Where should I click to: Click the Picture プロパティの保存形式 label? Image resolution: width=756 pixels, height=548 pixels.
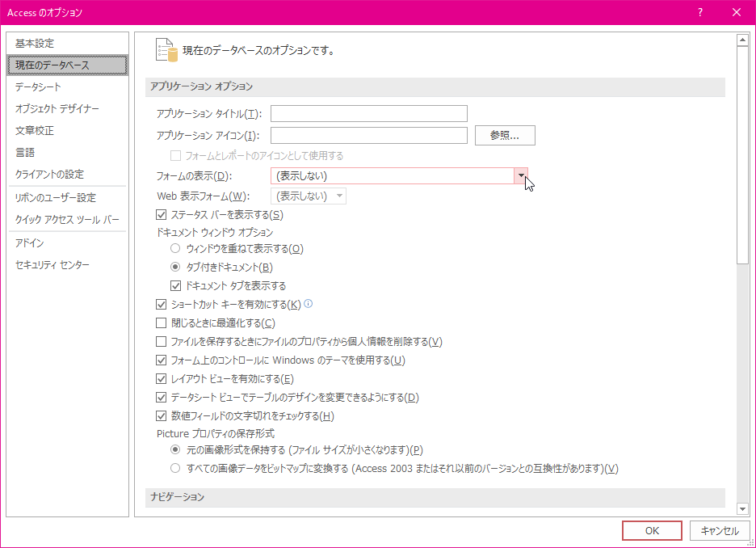[216, 433]
